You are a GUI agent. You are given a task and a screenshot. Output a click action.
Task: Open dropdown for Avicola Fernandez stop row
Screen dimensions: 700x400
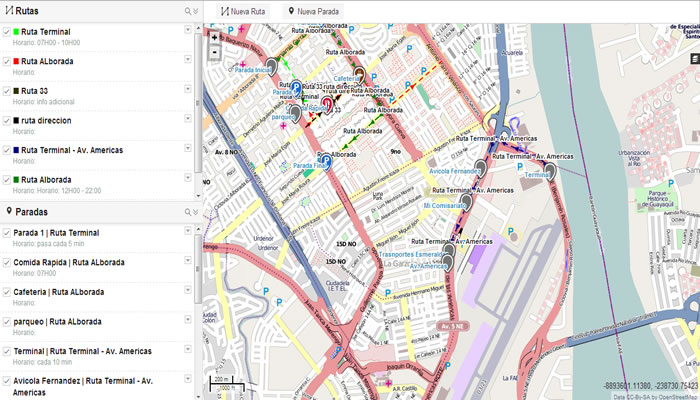coord(188,379)
